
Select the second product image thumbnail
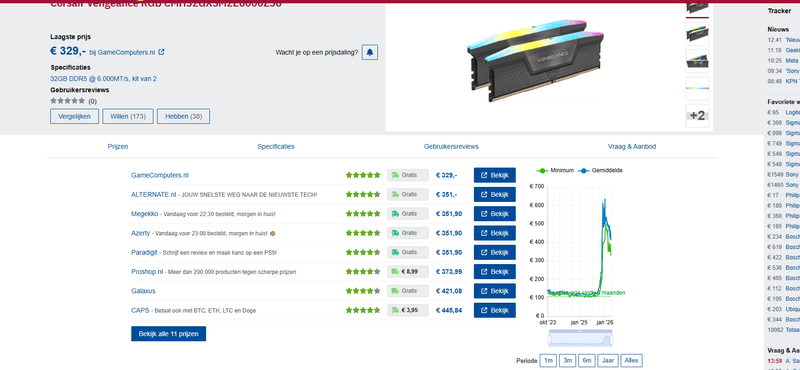click(697, 34)
